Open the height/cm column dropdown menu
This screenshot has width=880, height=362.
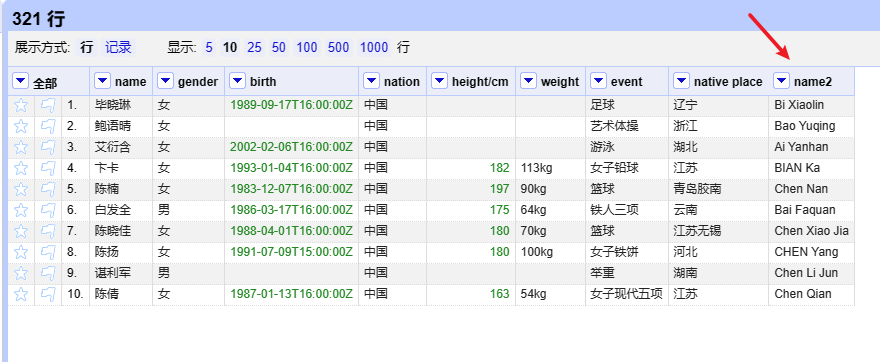(x=440, y=81)
